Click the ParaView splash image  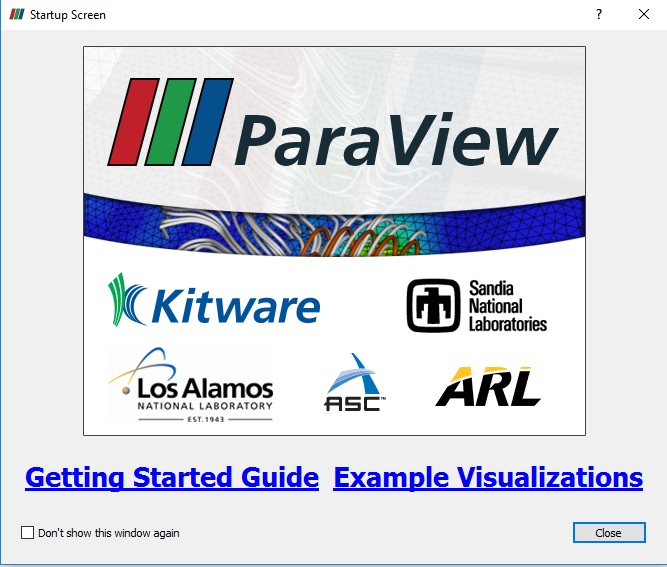334,241
